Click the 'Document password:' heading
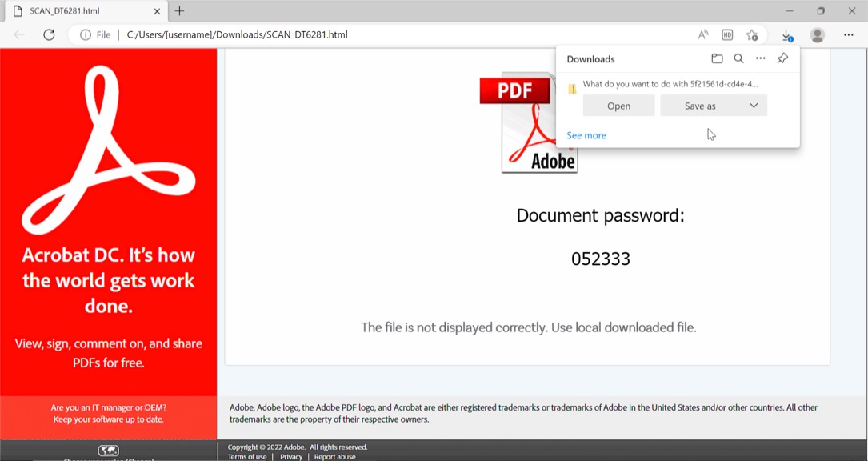 coord(601,215)
